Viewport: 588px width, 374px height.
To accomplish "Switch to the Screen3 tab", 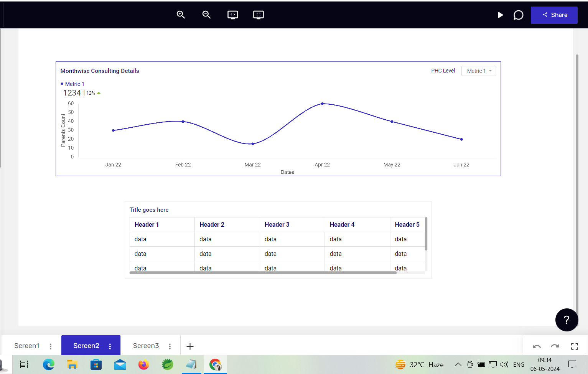I will [146, 346].
